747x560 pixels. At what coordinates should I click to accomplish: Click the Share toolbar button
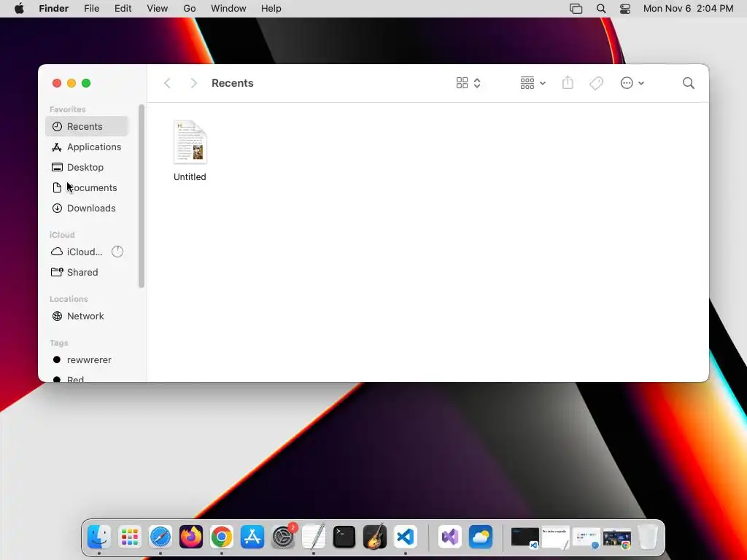(568, 83)
